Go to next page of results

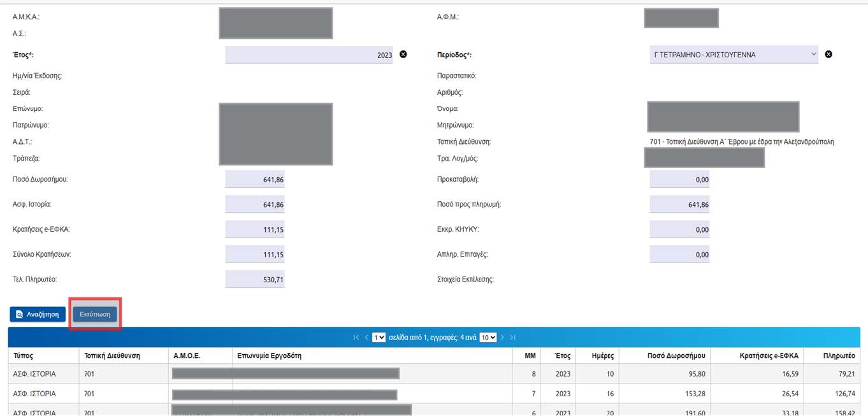point(502,338)
